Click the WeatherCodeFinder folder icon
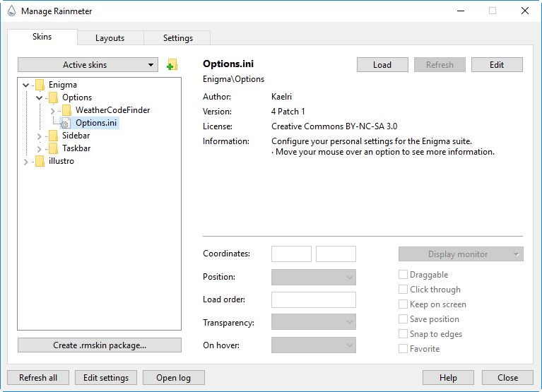This screenshot has height=392, width=542. tap(66, 110)
